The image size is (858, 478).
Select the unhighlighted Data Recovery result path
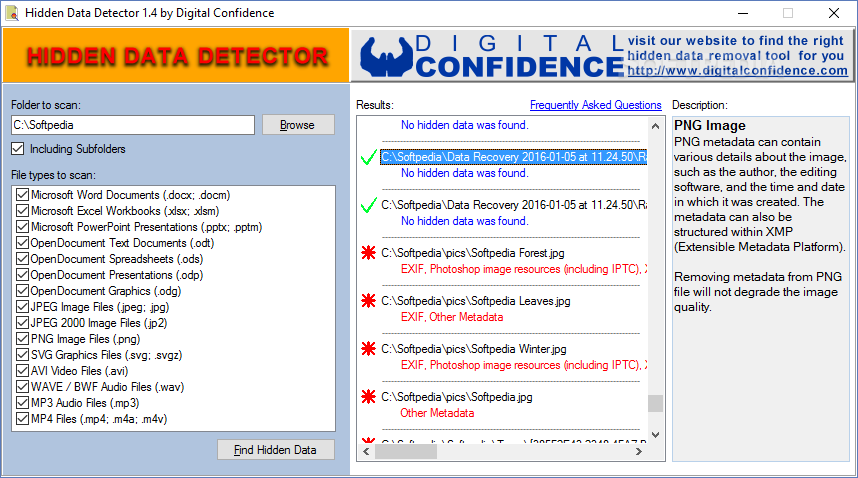coord(514,205)
